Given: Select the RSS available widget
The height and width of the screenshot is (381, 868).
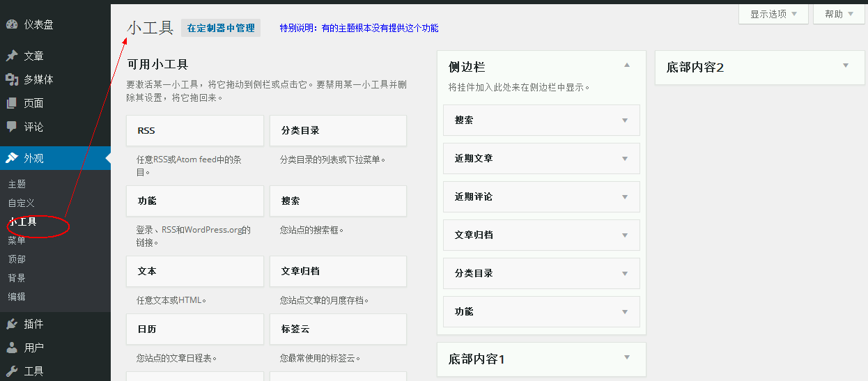Looking at the screenshot, I should coord(195,130).
